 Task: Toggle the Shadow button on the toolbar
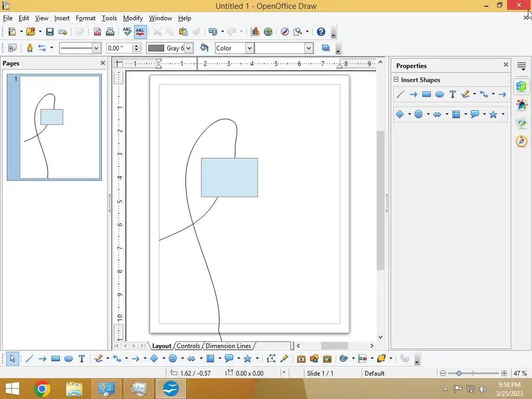point(326,48)
